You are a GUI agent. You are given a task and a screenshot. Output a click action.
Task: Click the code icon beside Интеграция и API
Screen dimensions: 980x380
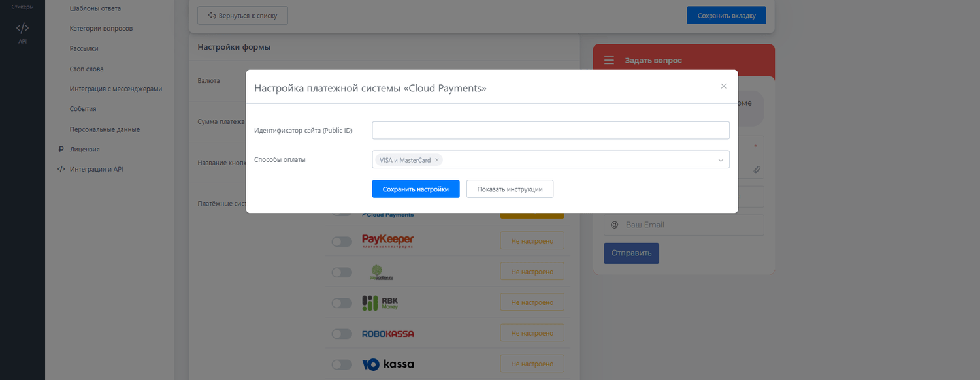pos(61,169)
